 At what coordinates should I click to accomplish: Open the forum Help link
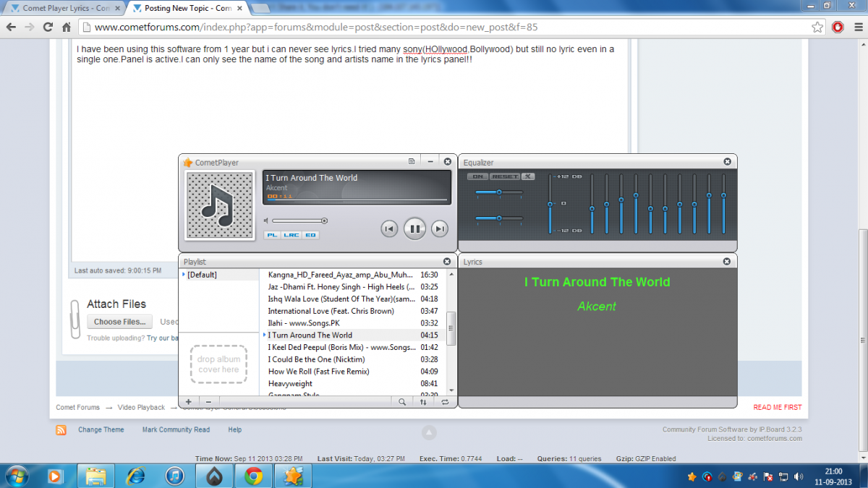pyautogui.click(x=235, y=429)
